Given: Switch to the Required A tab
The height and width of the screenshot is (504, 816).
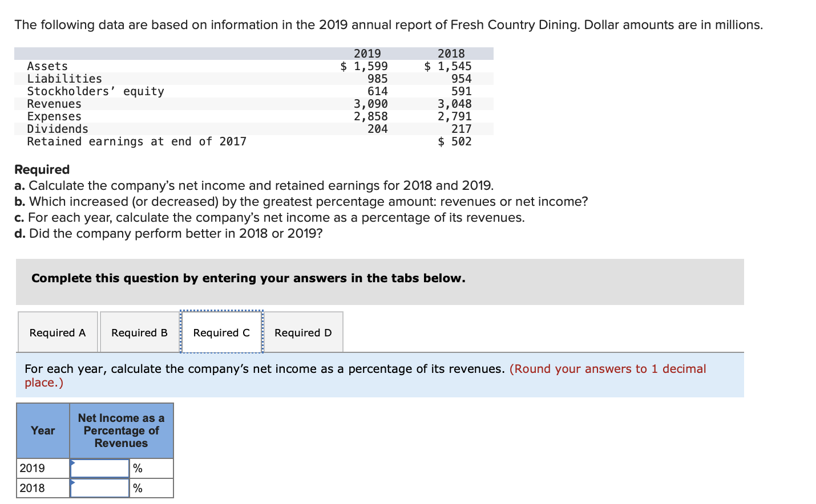Looking at the screenshot, I should point(57,332).
